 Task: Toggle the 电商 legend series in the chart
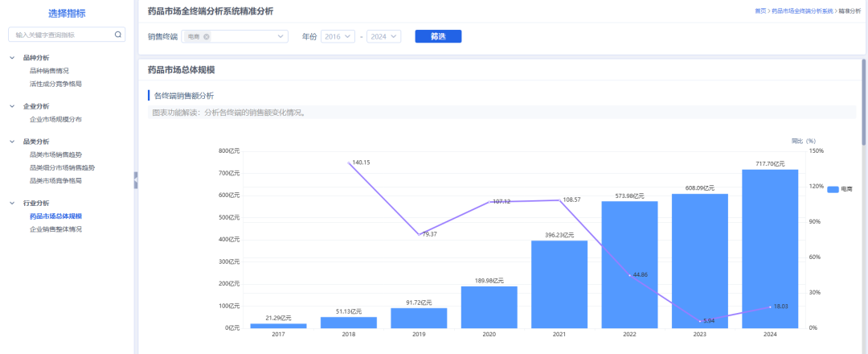(840, 189)
